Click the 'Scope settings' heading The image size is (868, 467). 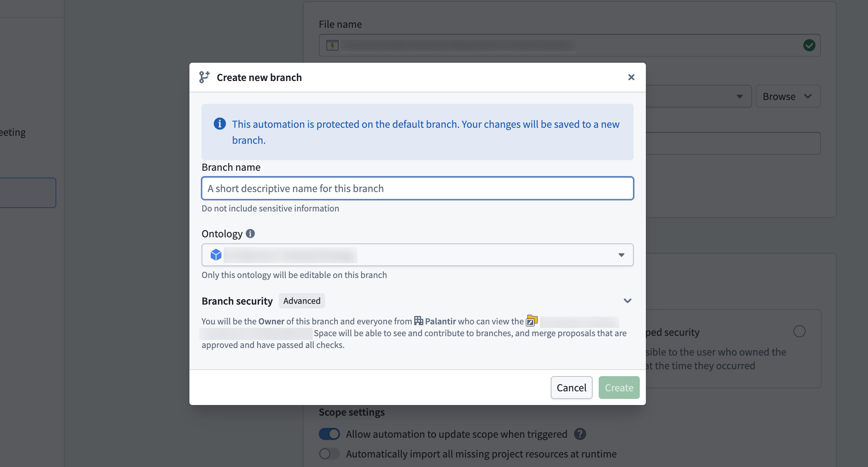point(351,412)
